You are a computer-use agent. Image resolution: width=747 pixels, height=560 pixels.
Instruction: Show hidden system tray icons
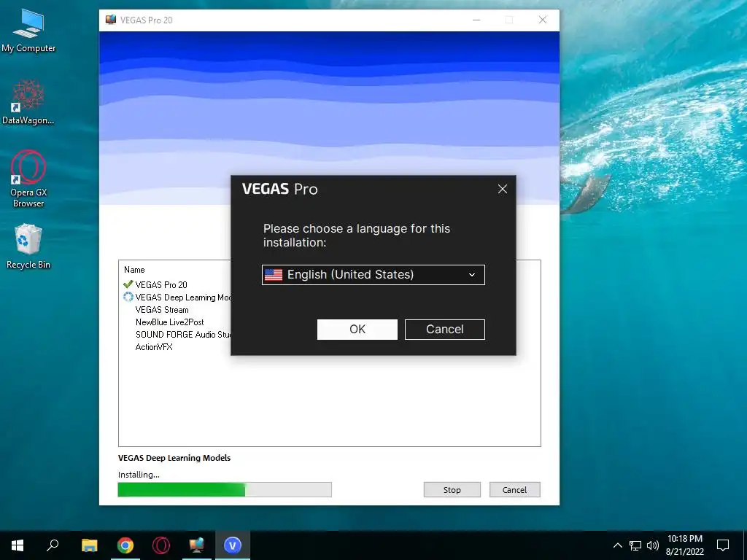pos(617,545)
